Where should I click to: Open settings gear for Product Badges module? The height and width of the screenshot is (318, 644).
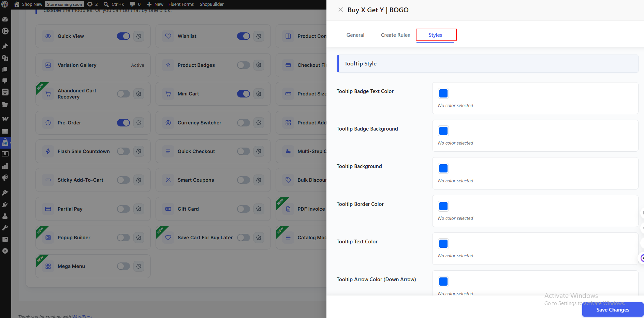pyautogui.click(x=259, y=65)
